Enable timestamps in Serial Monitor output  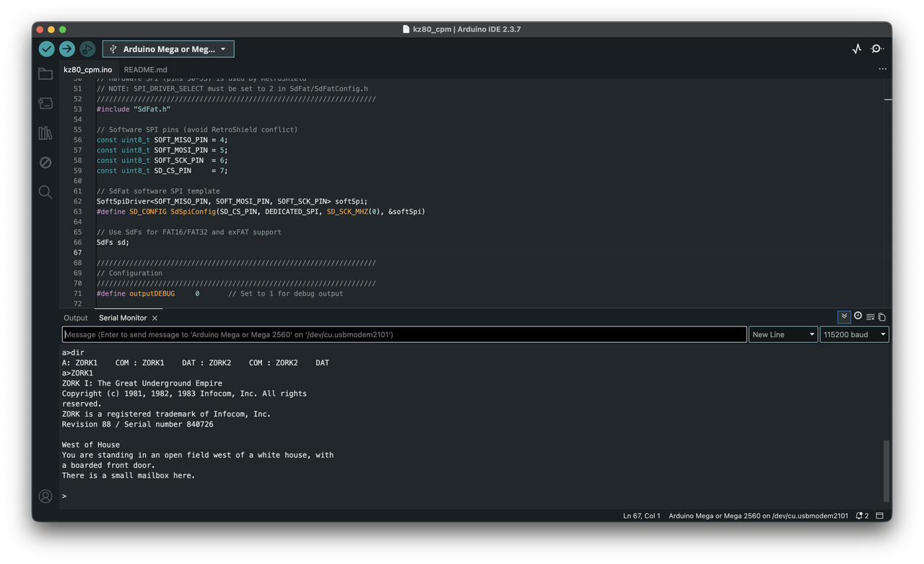point(857,316)
